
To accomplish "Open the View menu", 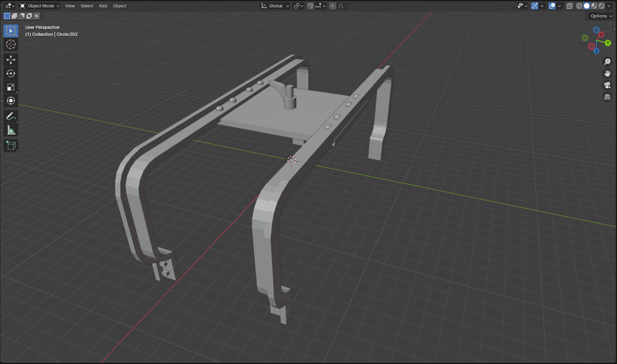I will (x=70, y=6).
